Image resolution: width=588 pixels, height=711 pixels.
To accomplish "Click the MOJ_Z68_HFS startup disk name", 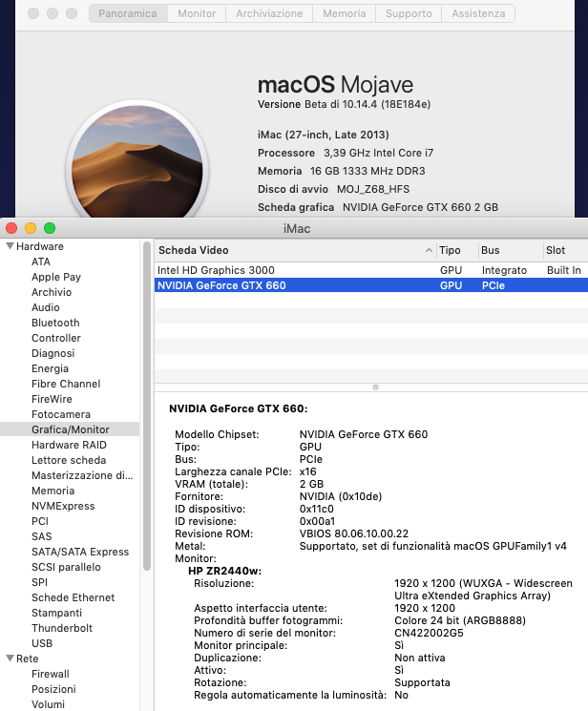I will [373, 189].
